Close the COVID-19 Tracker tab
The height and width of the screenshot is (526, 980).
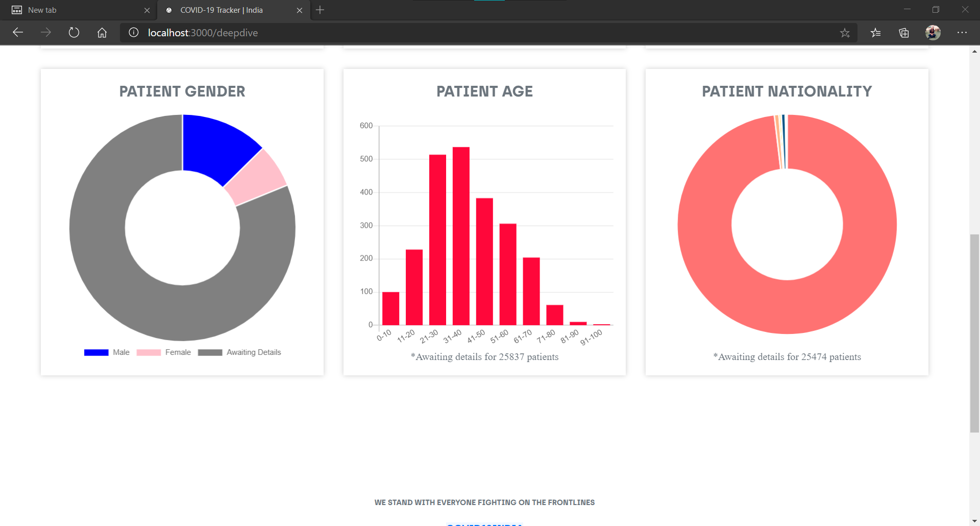coord(300,10)
